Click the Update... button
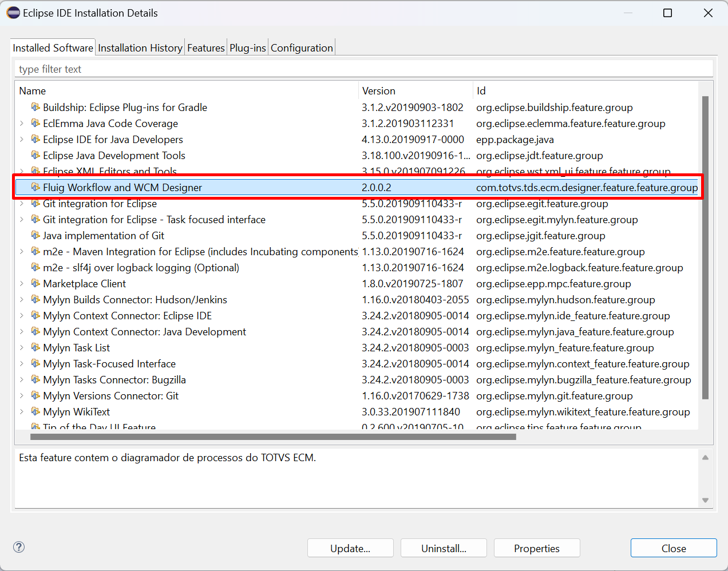 pyautogui.click(x=350, y=548)
